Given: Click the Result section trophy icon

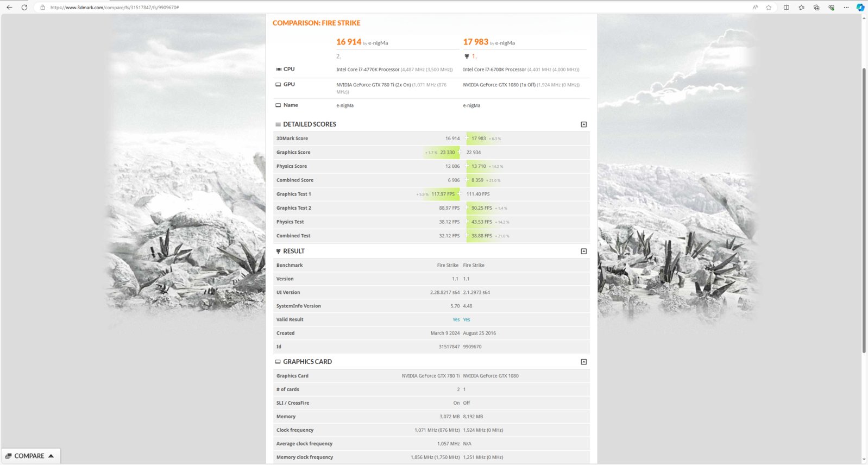Looking at the screenshot, I should click(278, 252).
